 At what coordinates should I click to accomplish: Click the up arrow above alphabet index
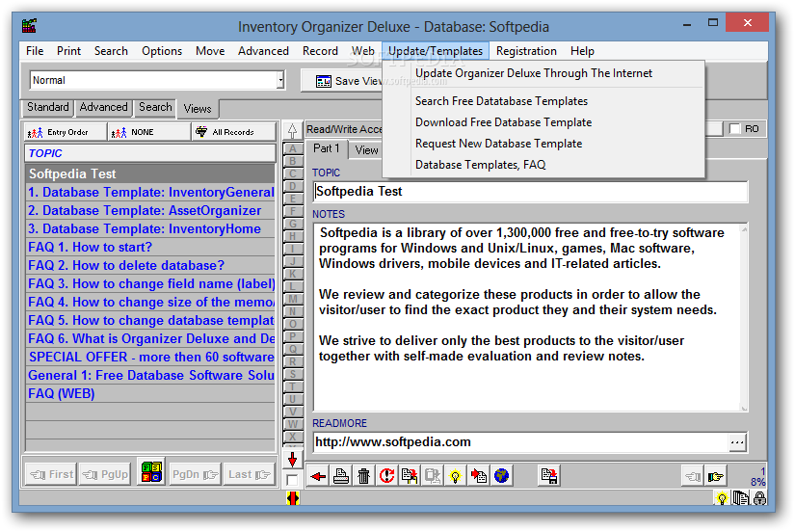pos(293,131)
